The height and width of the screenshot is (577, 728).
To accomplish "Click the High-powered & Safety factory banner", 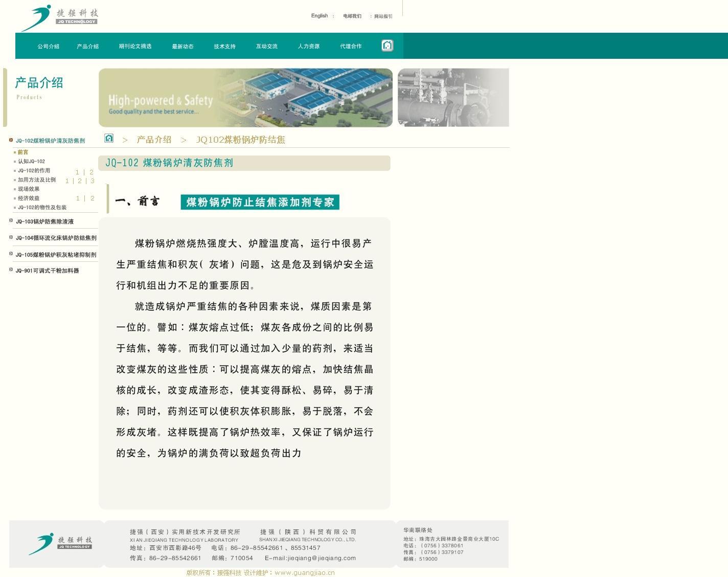I will pyautogui.click(x=245, y=98).
